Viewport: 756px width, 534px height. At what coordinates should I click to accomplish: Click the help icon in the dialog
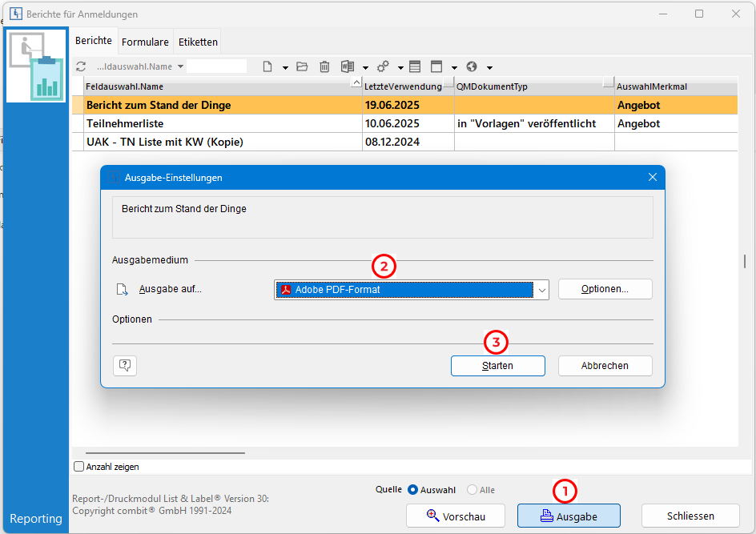coord(125,366)
